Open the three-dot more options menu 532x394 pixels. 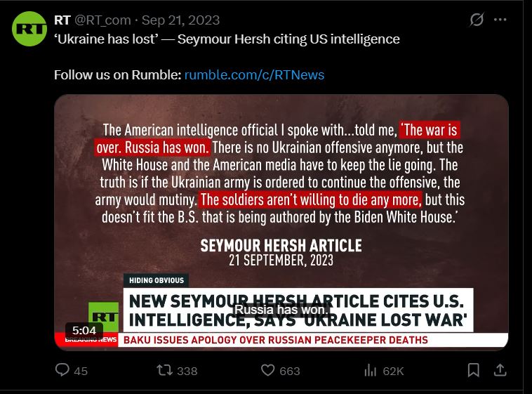[500, 20]
